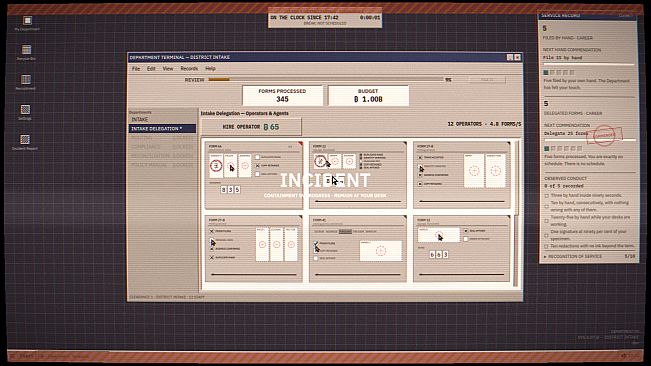651x366 pixels.
Task: Toggle the checked checkbox on the 6-6-3 card
Action: click(466, 231)
